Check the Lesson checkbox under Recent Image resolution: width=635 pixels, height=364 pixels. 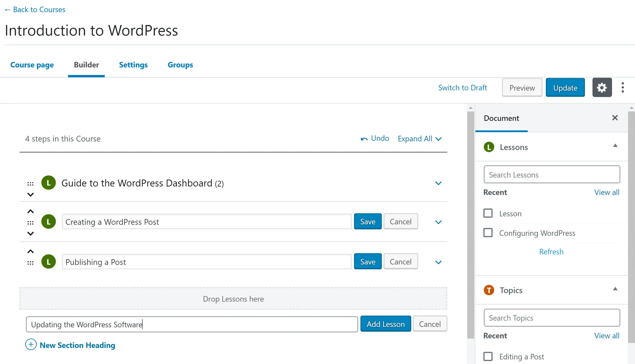tap(488, 213)
